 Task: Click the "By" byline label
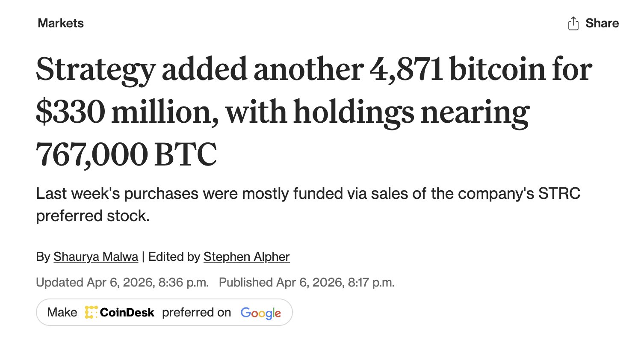43,257
